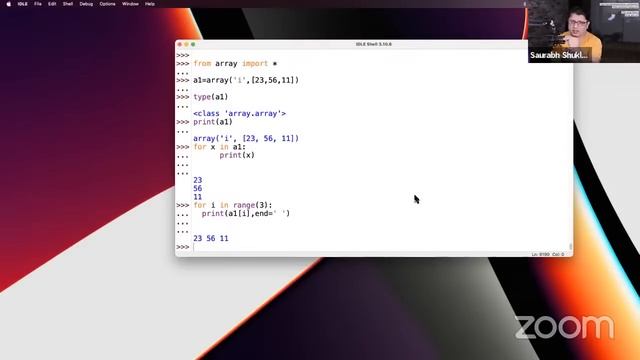Open the Edit menu
Image resolution: width=640 pixels, height=360 pixels.
pyautogui.click(x=52, y=4)
